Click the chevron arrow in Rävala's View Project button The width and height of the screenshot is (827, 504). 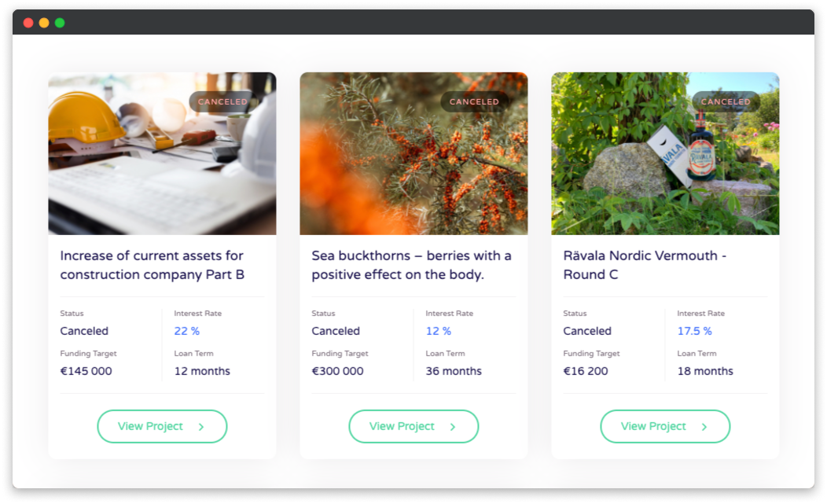[702, 426]
